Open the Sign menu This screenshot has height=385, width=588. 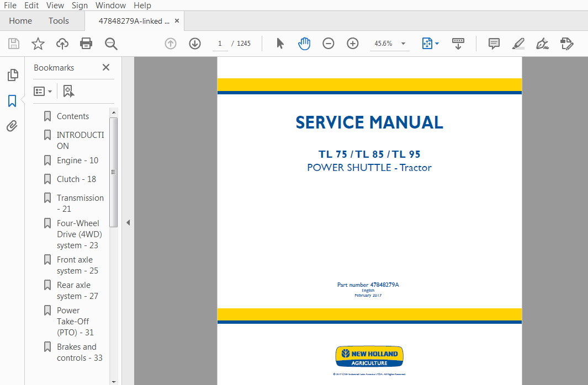click(80, 6)
